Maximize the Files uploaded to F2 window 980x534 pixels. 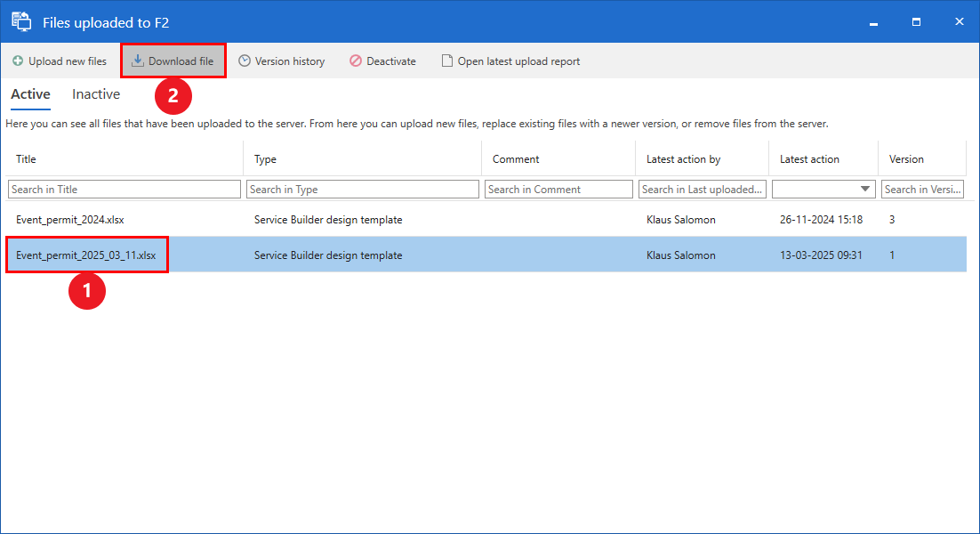pos(916,21)
